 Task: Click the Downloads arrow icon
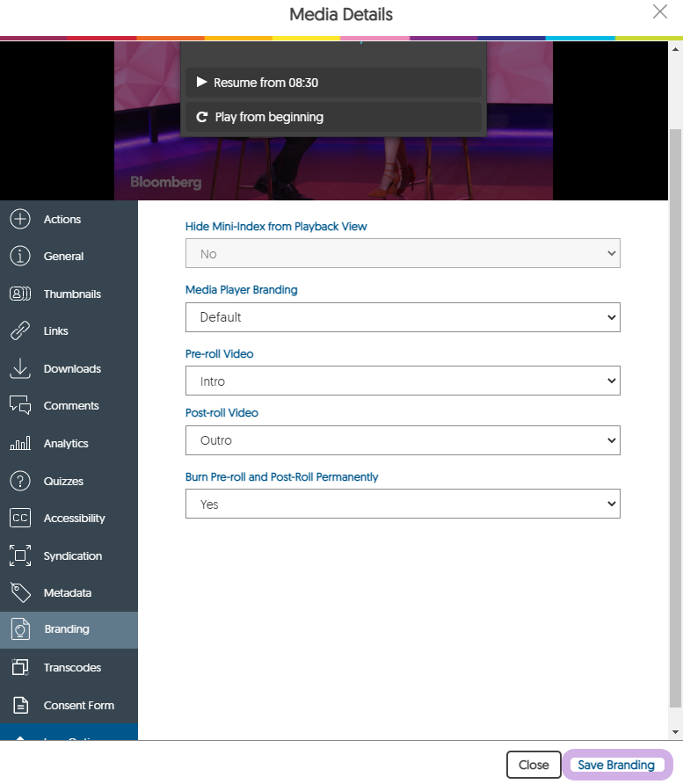coord(19,369)
